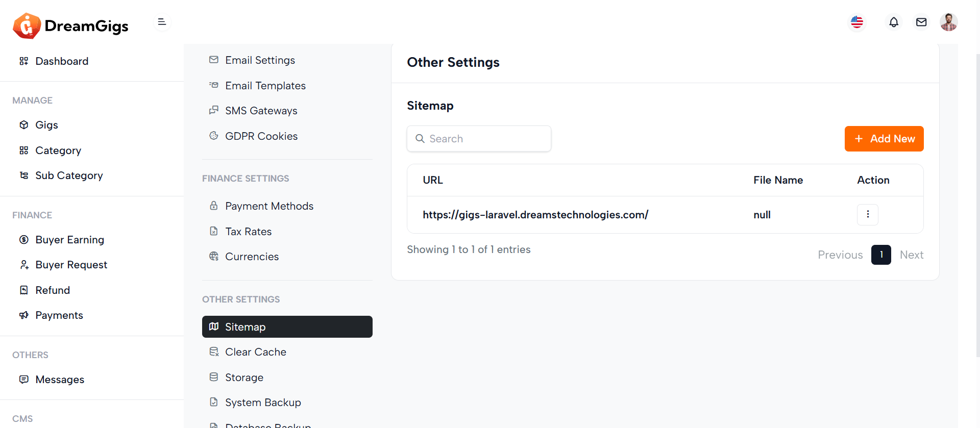Click the Gigs cube icon
The image size is (980, 428).
click(24, 125)
